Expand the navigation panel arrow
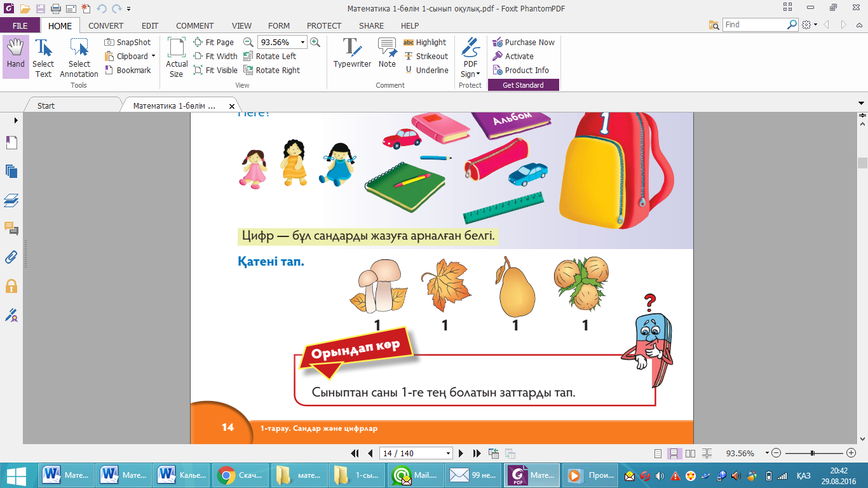Image resolution: width=868 pixels, height=488 pixels. [x=16, y=120]
